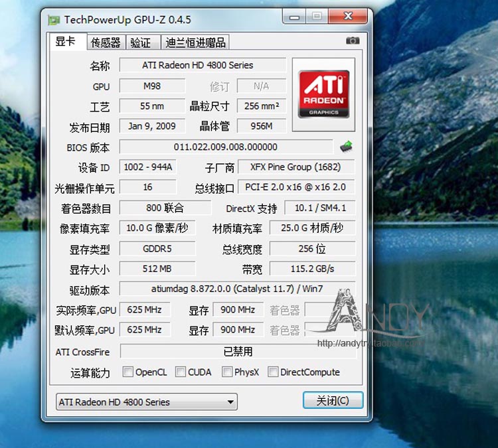The image size is (498, 448).
Task: Click the 关闭(C) button
Action: 333,400
